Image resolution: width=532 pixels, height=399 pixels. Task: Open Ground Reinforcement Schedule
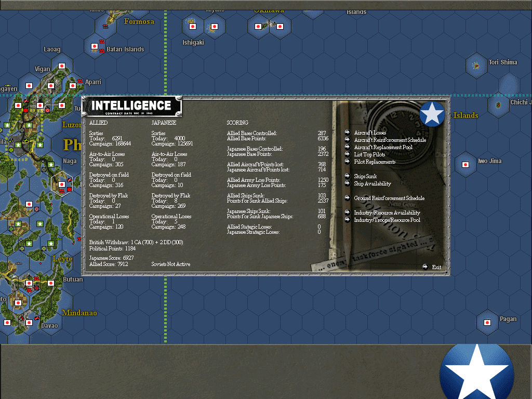click(x=389, y=198)
